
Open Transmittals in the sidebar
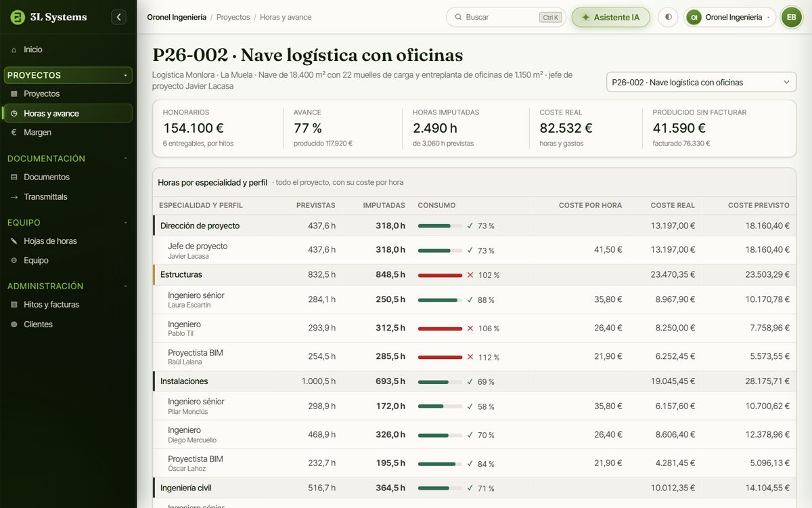[68, 196]
